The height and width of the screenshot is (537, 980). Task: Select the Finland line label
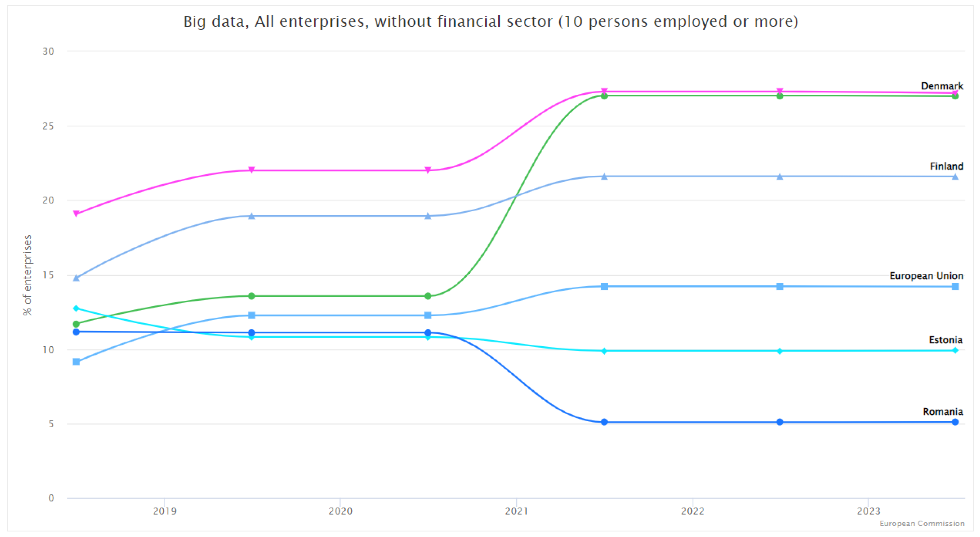(946, 166)
